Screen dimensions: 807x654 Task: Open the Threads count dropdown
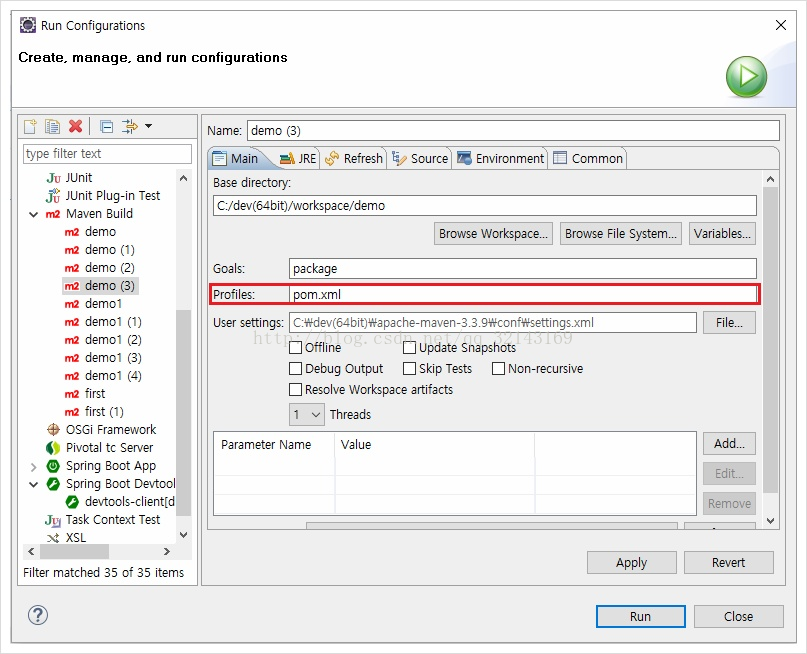pyautogui.click(x=307, y=415)
